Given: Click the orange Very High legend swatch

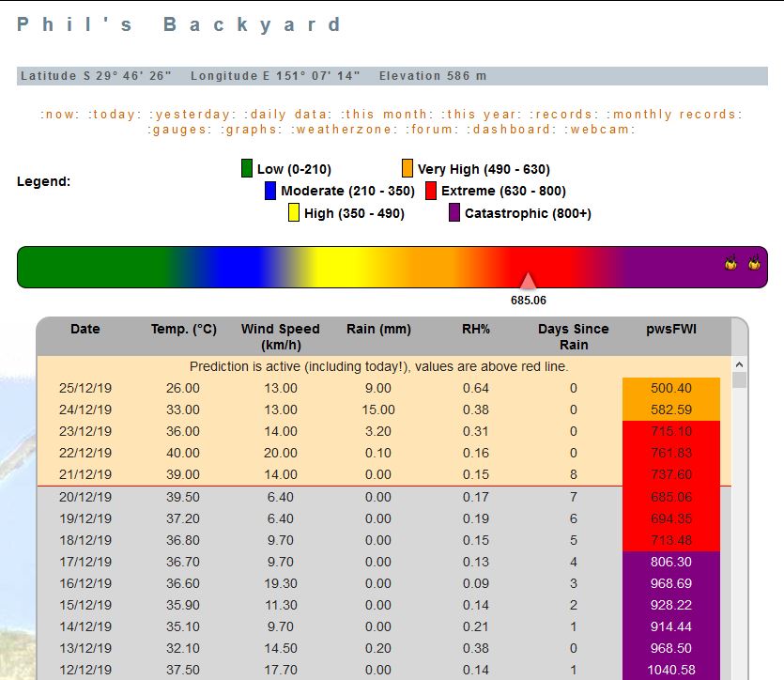Looking at the screenshot, I should tap(407, 169).
